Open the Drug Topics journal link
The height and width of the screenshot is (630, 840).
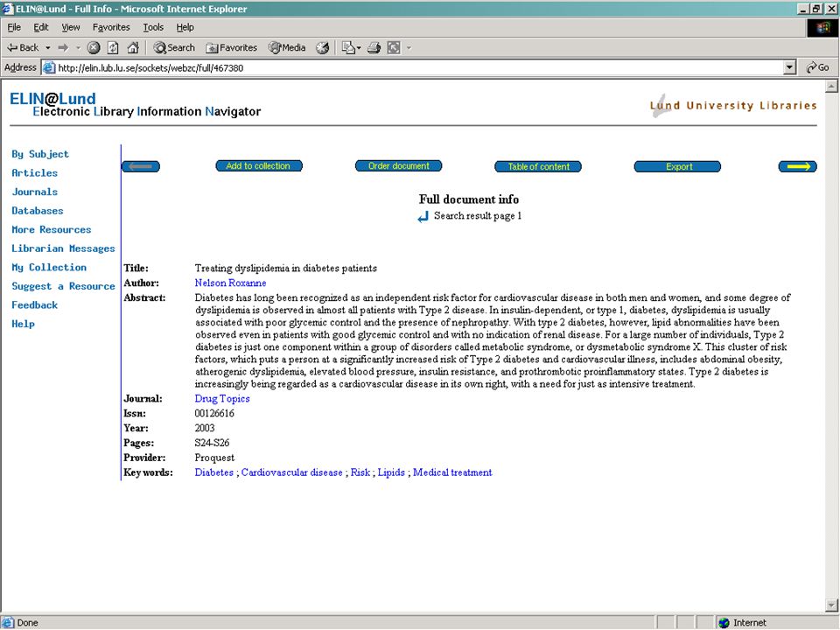tap(221, 399)
